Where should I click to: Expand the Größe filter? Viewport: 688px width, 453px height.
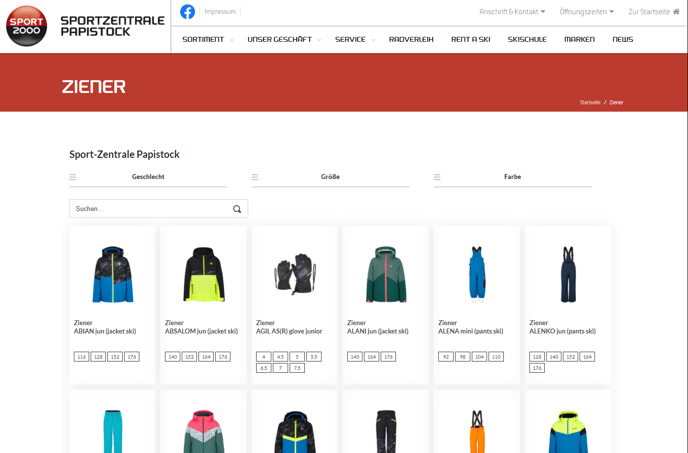point(330,177)
